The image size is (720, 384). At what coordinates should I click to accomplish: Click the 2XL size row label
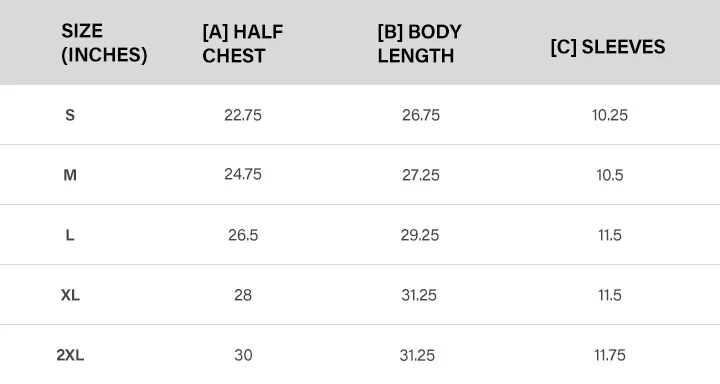pos(70,355)
